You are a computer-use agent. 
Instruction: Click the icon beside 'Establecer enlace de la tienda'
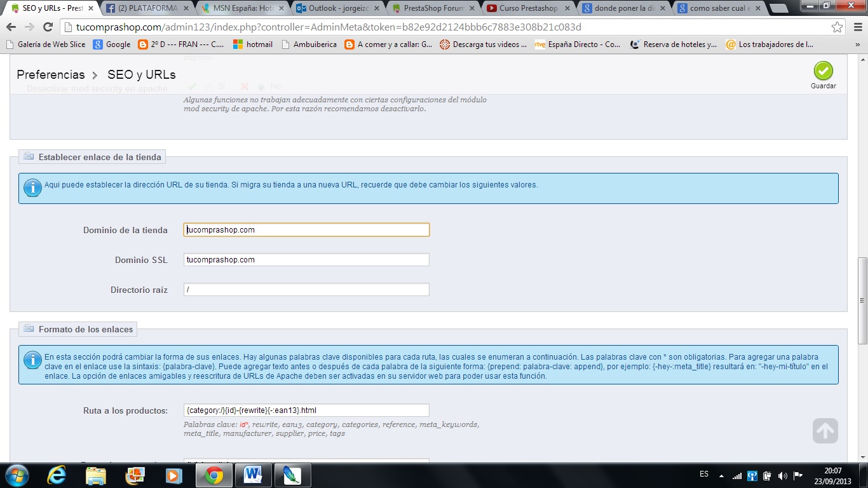[29, 156]
